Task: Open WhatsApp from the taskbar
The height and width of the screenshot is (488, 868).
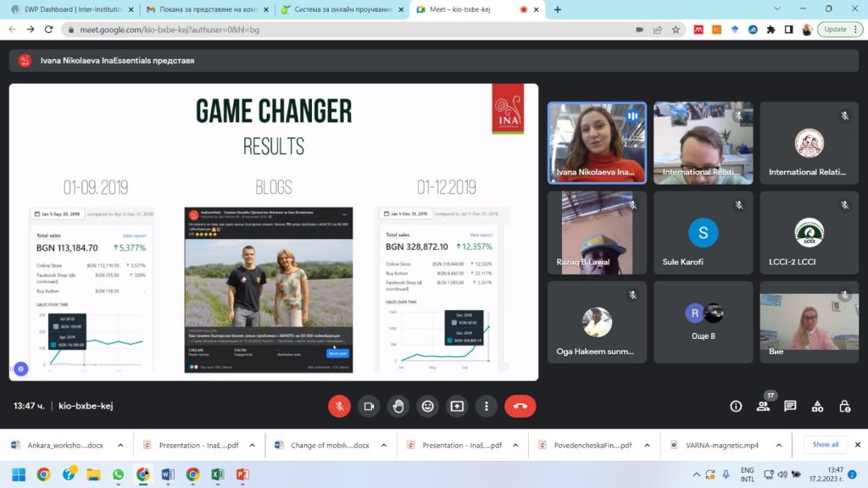Action: [x=118, y=474]
